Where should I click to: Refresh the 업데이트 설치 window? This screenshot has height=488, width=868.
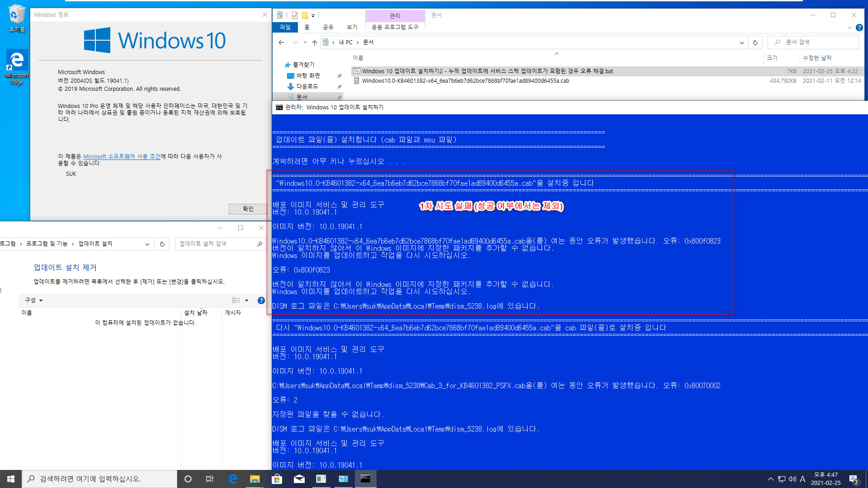[x=162, y=244]
